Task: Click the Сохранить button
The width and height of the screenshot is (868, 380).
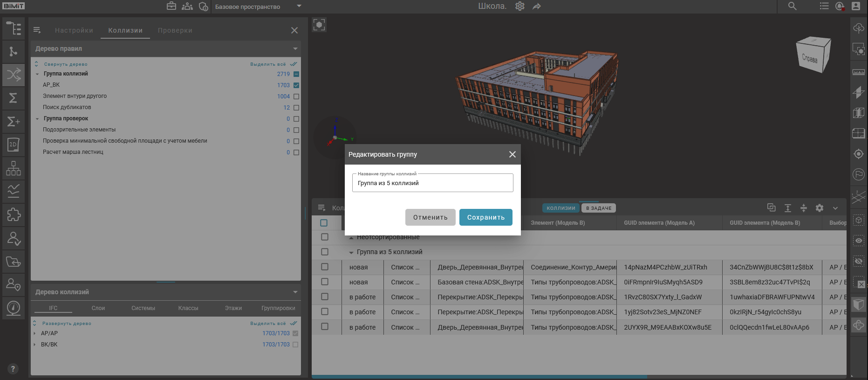Action: click(485, 217)
